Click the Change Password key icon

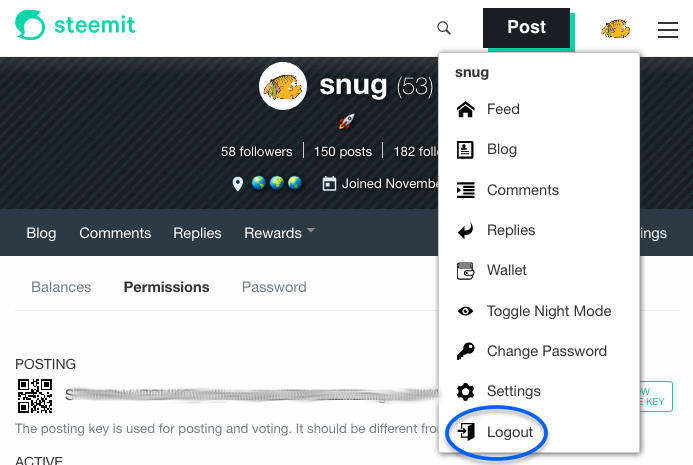tap(465, 351)
